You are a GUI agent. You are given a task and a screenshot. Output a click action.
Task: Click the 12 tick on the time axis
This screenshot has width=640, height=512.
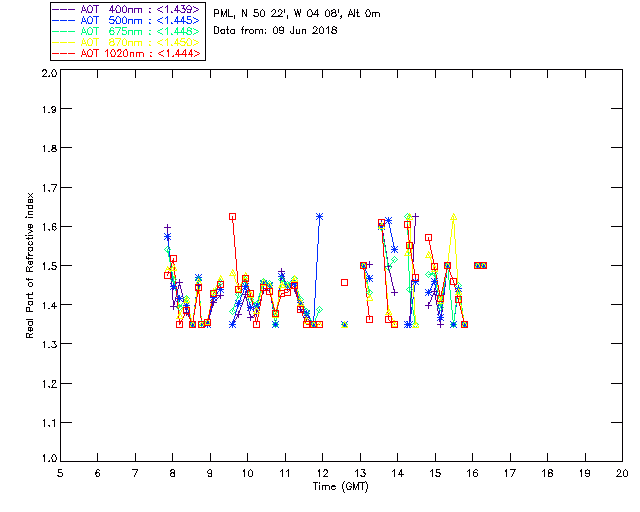coord(322,473)
